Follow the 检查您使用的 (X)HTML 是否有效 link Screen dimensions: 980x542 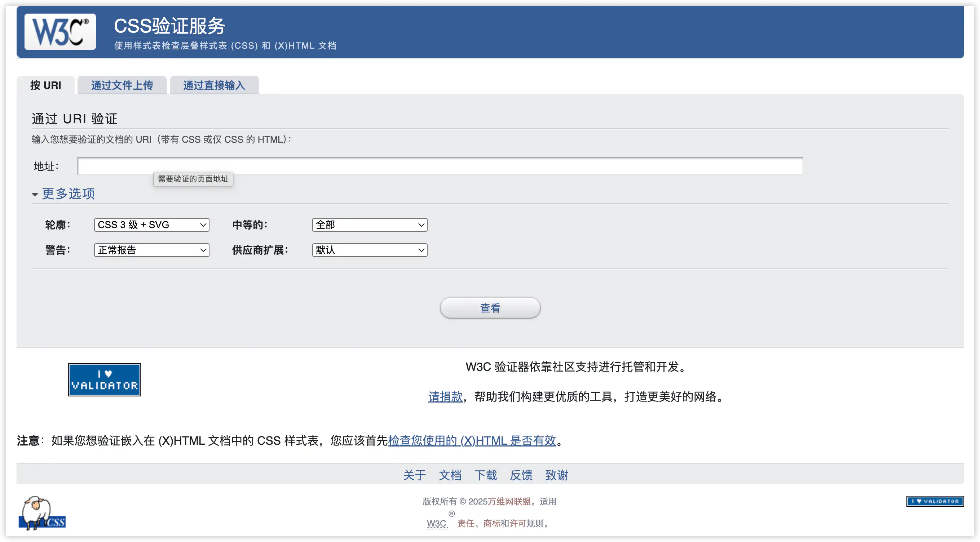tap(472, 440)
